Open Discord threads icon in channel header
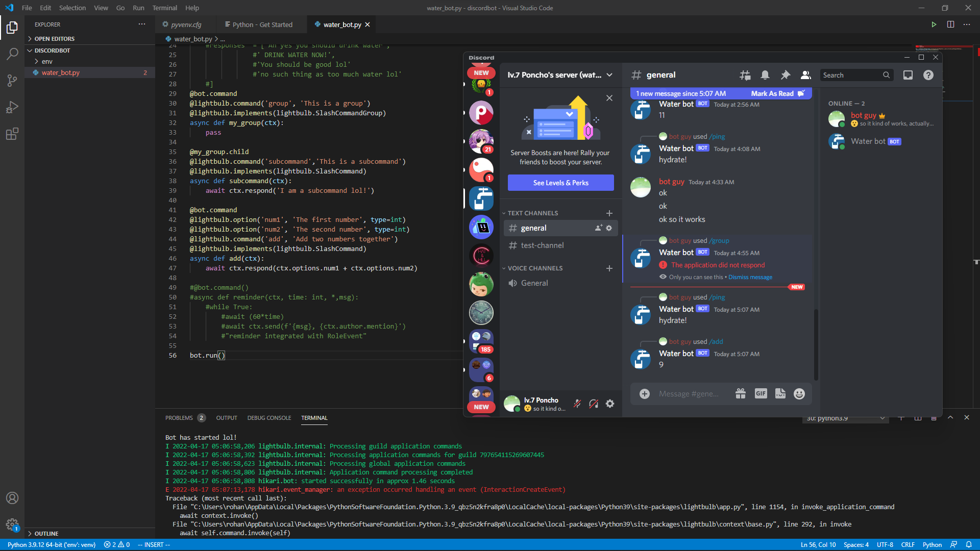Viewport: 980px width, 551px height. 745,75
